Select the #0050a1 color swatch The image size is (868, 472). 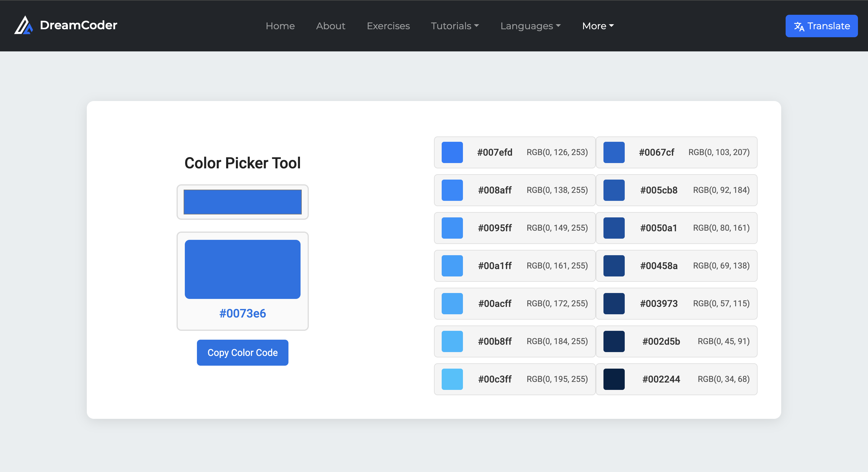[614, 228]
